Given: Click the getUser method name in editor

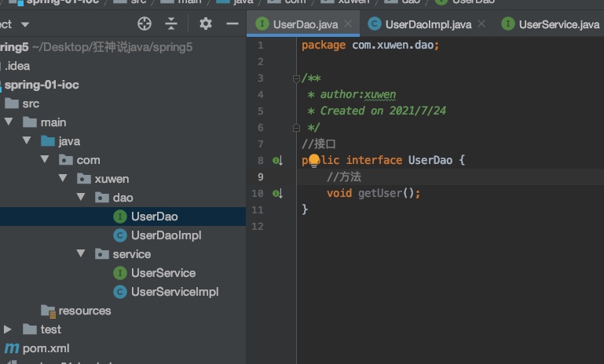Looking at the screenshot, I should point(380,193).
